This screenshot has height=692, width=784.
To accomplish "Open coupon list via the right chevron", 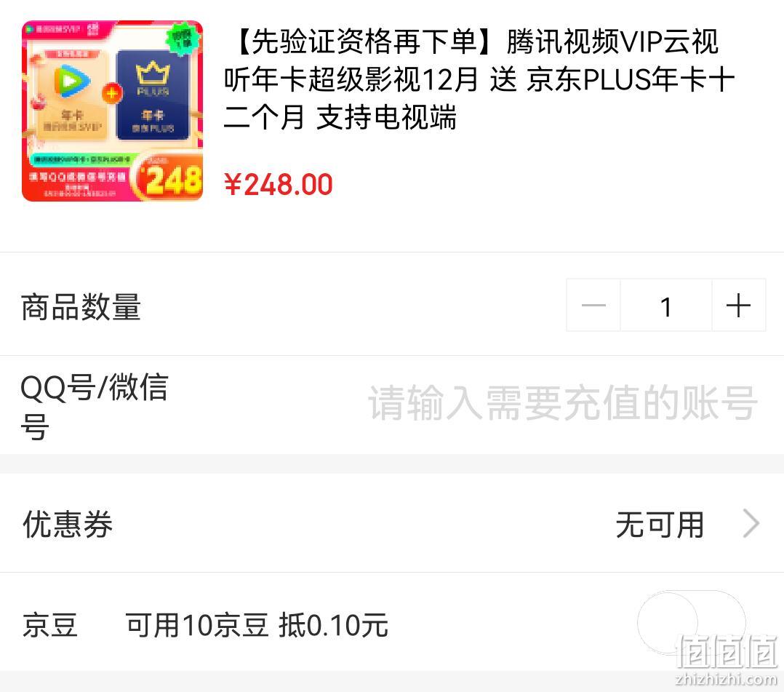I will pyautogui.click(x=751, y=523).
